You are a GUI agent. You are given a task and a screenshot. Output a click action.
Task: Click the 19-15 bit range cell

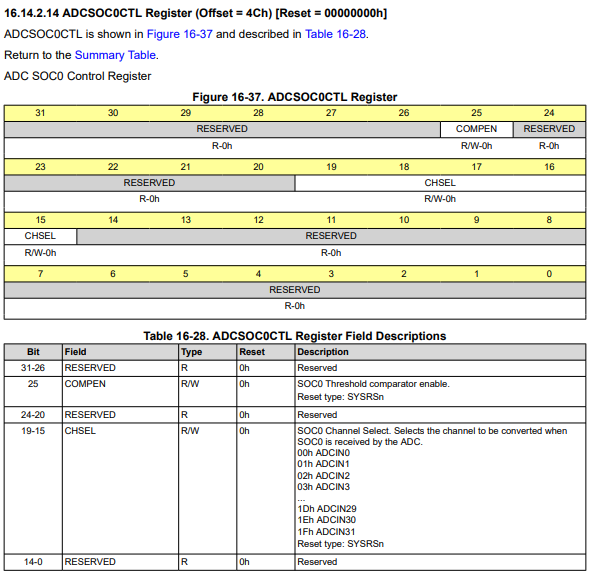click(33, 431)
